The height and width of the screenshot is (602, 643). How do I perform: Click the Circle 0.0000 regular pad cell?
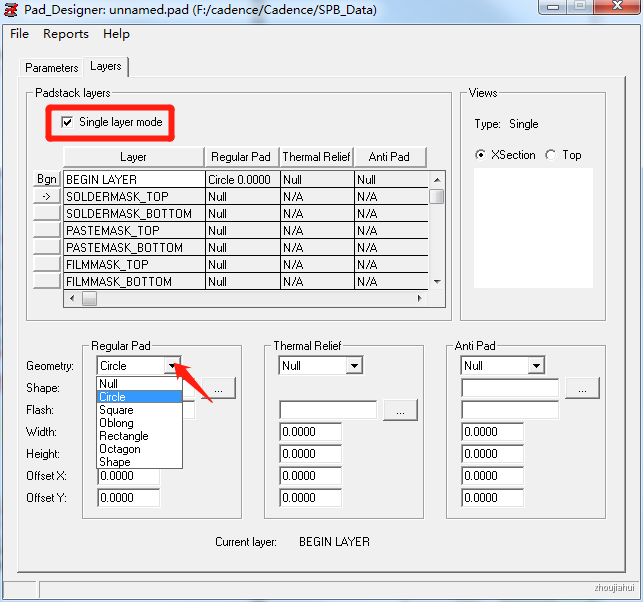click(243, 180)
